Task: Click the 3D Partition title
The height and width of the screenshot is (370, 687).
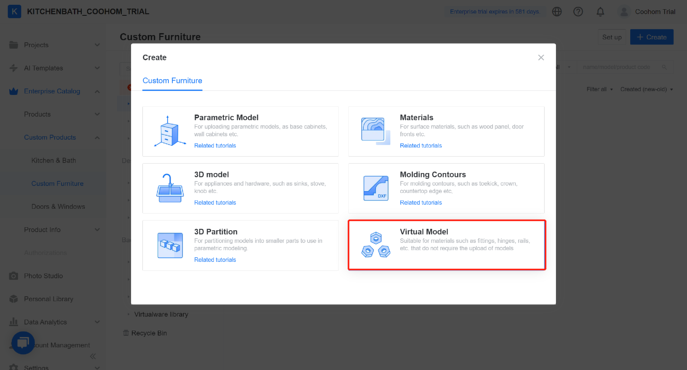Action: (x=216, y=231)
